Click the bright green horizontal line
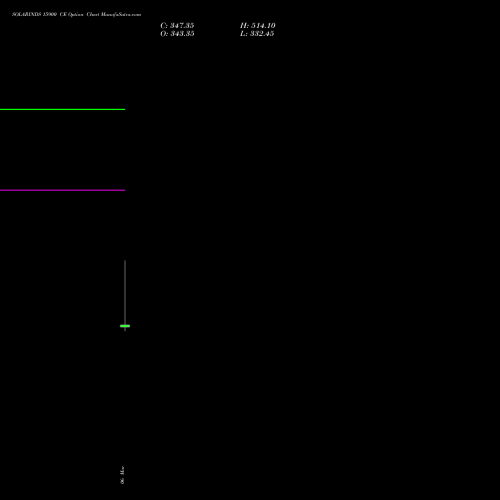This screenshot has height=500, width=500. click(x=62, y=109)
